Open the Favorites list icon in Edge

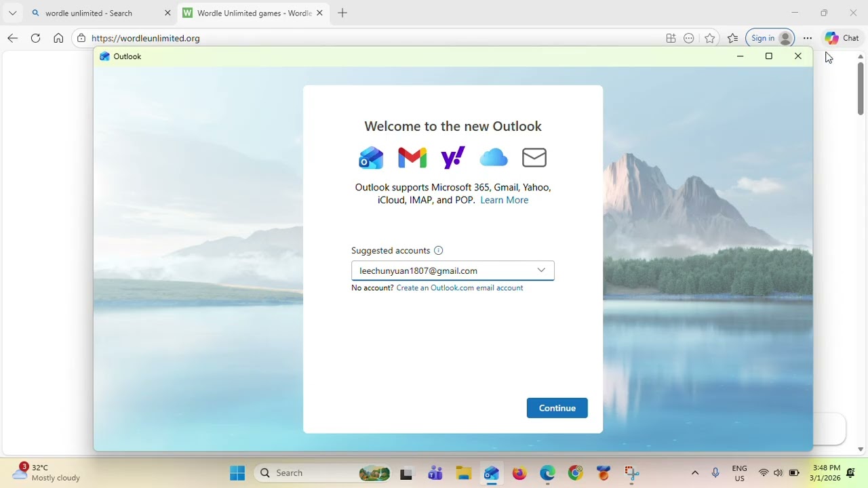pyautogui.click(x=732, y=38)
